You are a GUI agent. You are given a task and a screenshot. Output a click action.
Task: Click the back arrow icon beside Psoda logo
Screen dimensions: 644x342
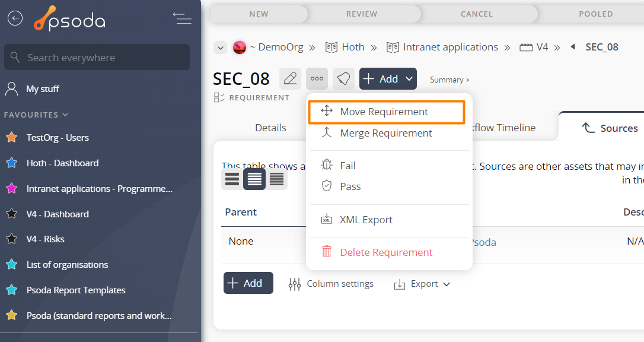(15, 18)
